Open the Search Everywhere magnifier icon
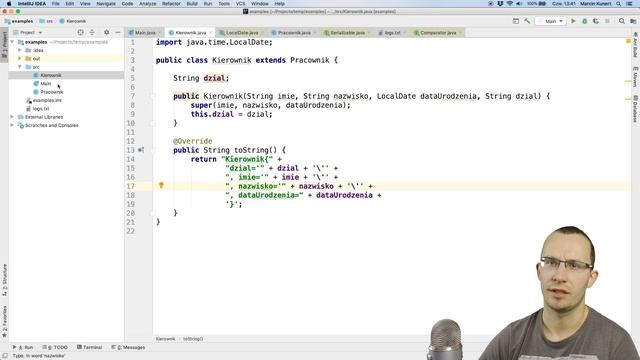Image resolution: width=640 pixels, height=360 pixels. coord(622,21)
